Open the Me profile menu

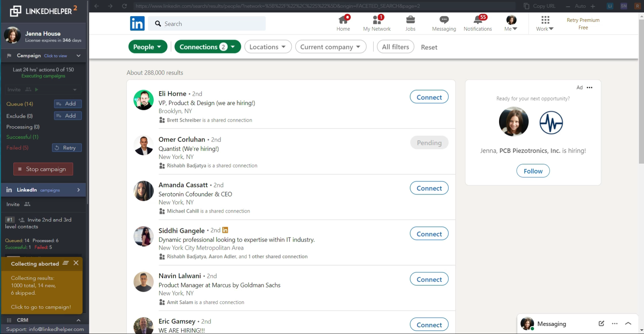tap(511, 23)
